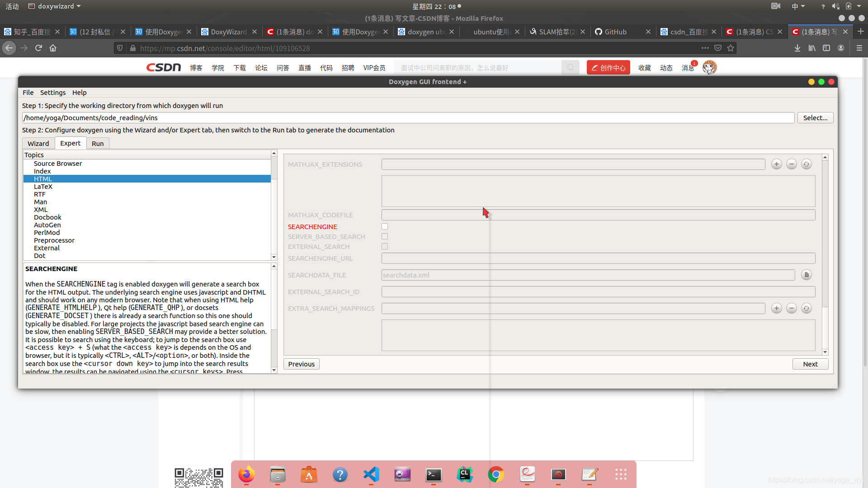The height and width of the screenshot is (488, 868).
Task: Open Firefox downloads panel
Action: 797,48
